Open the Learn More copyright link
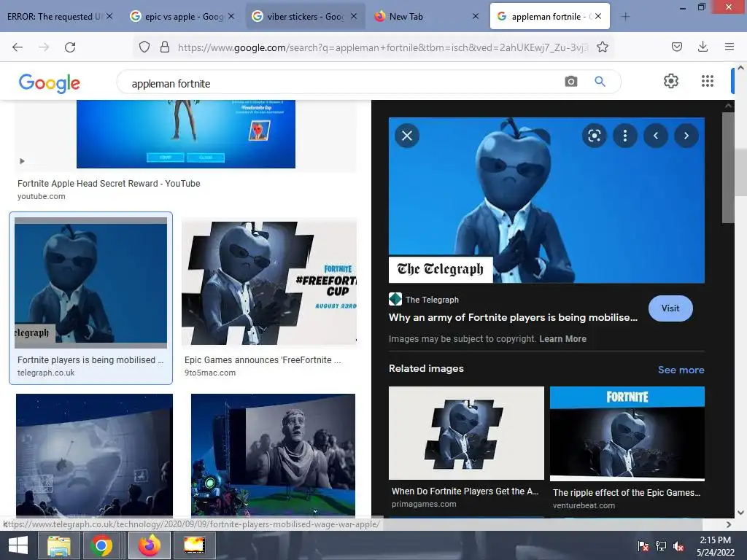Viewport: 747px width, 560px height. 562,338
